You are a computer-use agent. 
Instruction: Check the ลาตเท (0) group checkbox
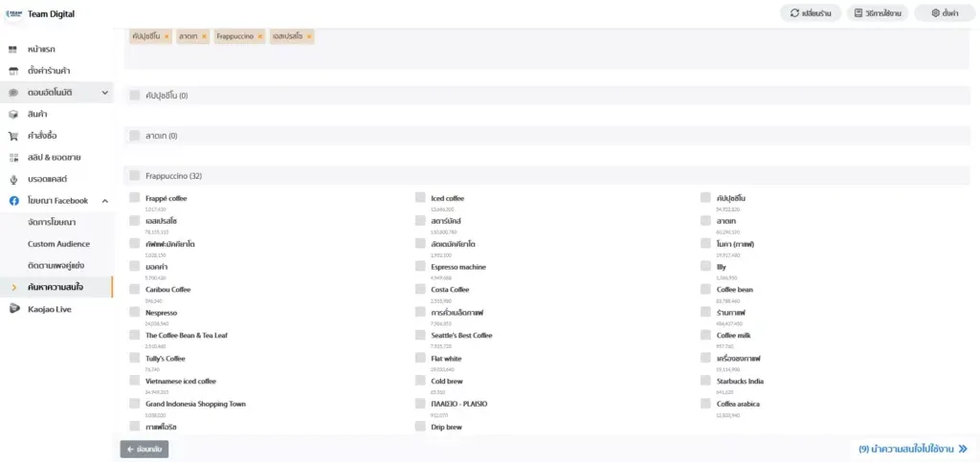134,136
